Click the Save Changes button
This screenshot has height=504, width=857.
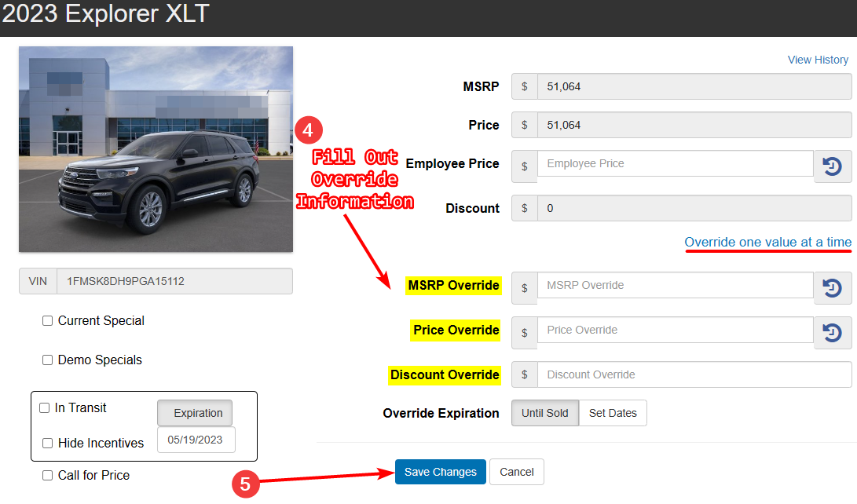click(441, 472)
